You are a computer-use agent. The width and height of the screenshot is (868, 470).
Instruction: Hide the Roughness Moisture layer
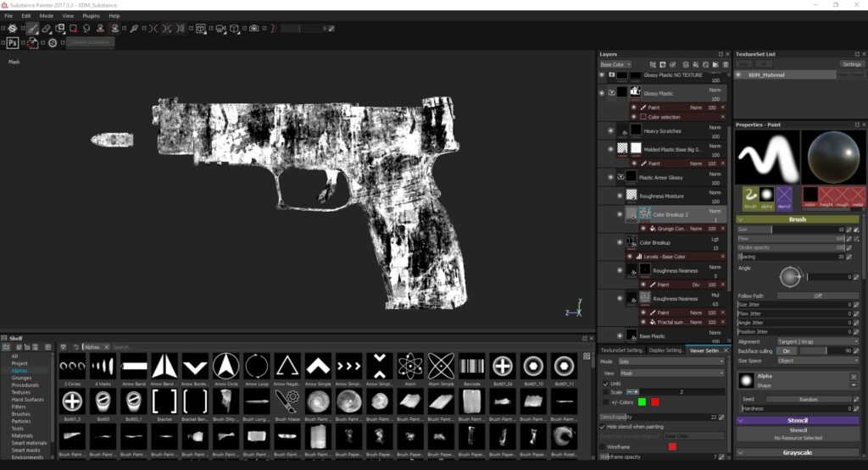pyautogui.click(x=620, y=196)
